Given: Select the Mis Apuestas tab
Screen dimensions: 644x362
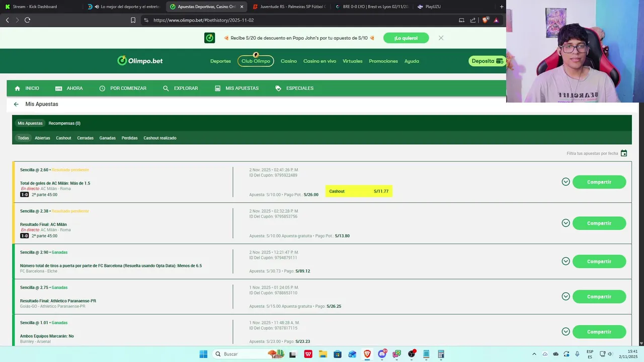Looking at the screenshot, I should [30, 123].
